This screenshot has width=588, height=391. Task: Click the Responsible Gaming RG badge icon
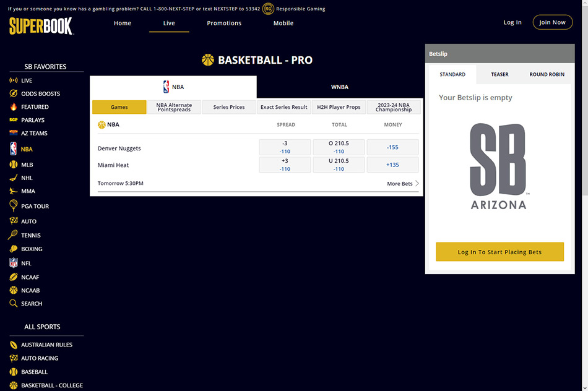(x=268, y=9)
